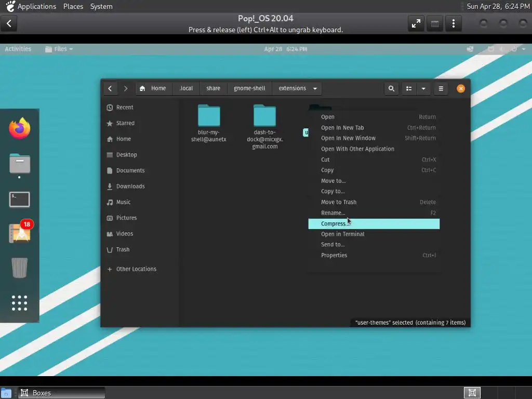This screenshot has height=399, width=532.
Task: Choose Move to Trash
Action: pos(374,202)
